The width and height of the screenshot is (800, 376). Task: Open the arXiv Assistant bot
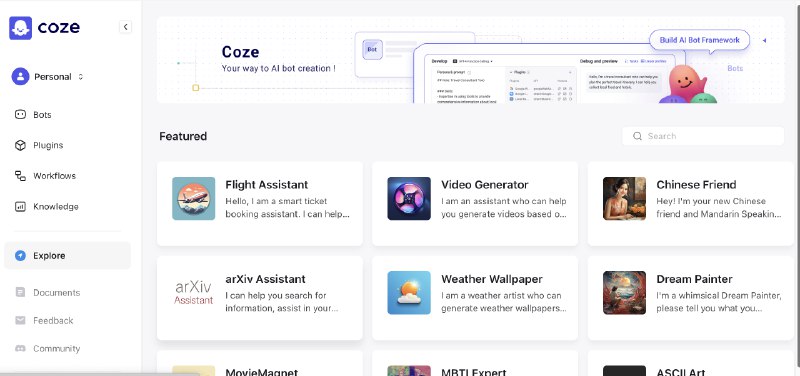click(x=260, y=298)
